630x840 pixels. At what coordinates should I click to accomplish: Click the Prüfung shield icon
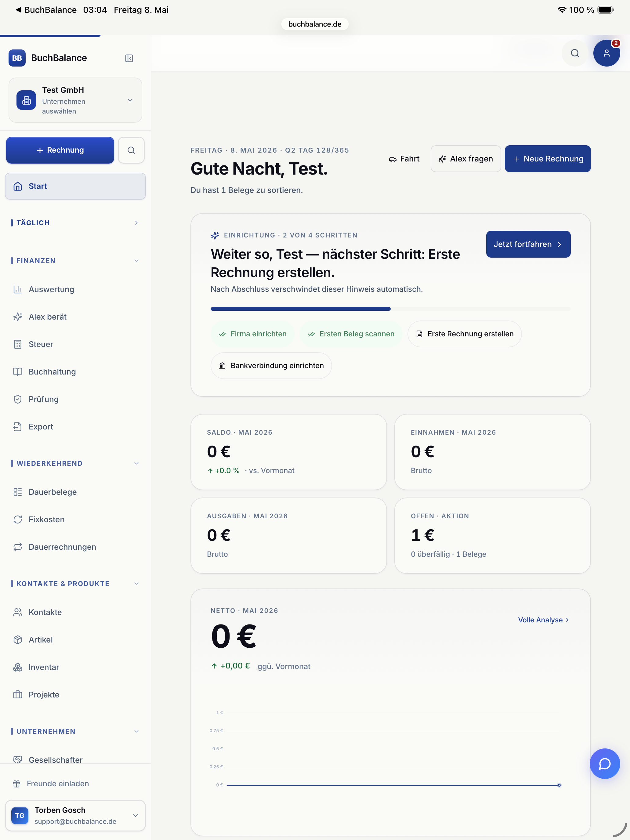click(x=17, y=399)
